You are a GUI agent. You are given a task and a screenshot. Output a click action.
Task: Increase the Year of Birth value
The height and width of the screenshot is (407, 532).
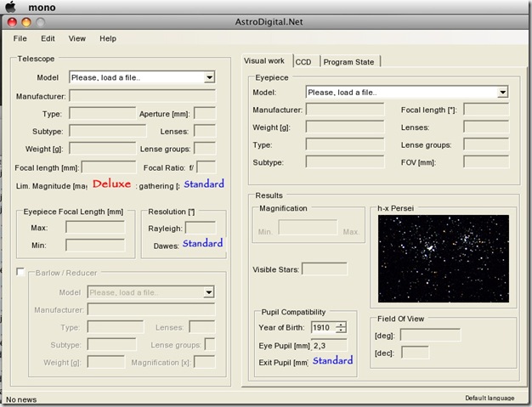pos(341,325)
